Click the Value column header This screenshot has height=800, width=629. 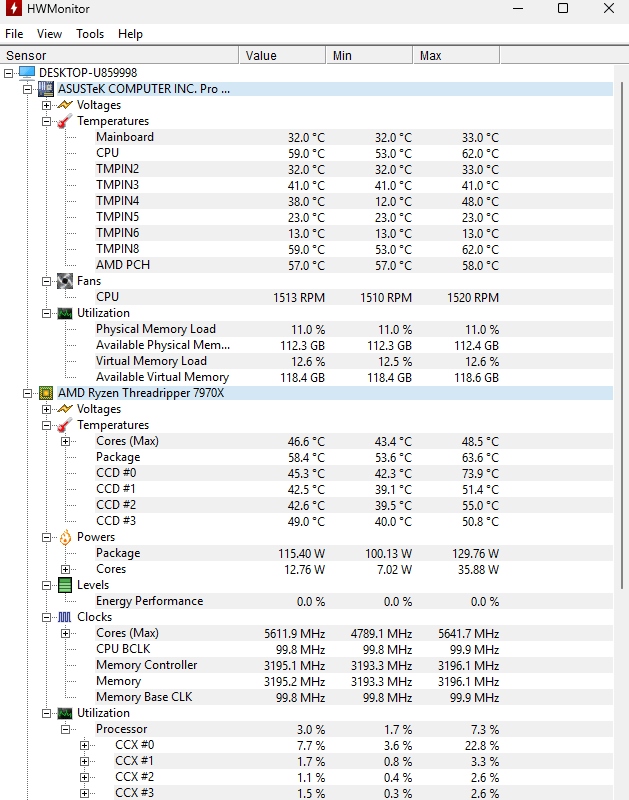(261, 55)
